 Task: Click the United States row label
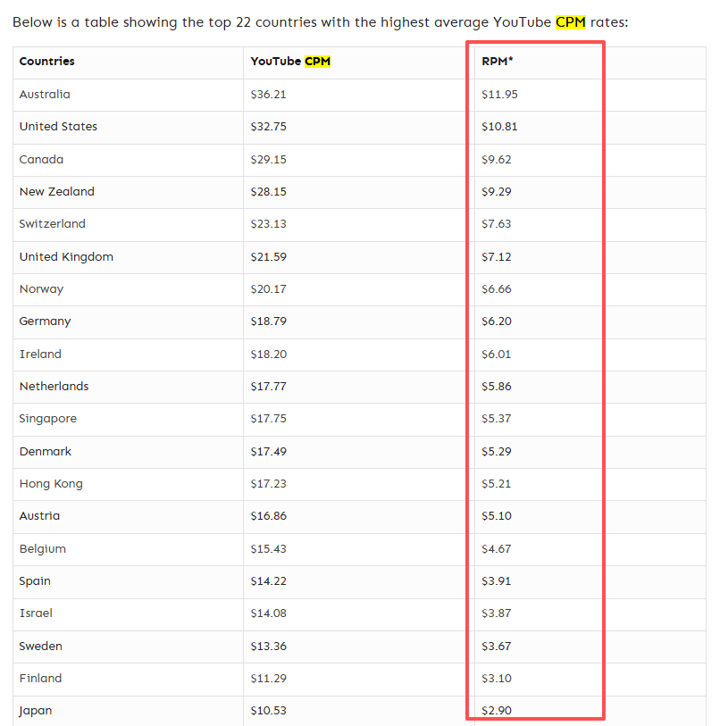pos(58,127)
